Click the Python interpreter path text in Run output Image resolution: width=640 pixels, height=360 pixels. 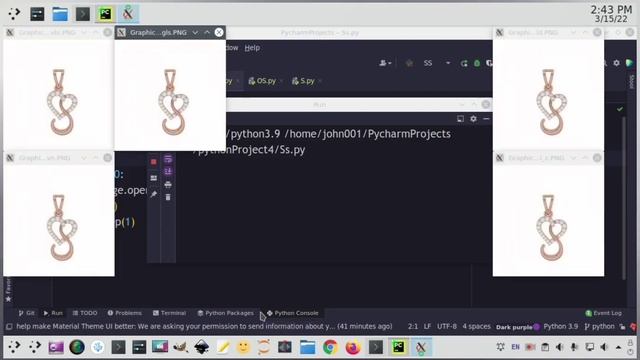click(x=322, y=141)
